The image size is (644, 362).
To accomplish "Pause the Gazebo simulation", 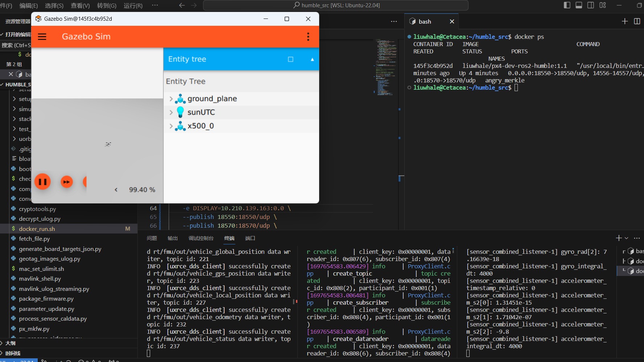I will pyautogui.click(x=42, y=182).
